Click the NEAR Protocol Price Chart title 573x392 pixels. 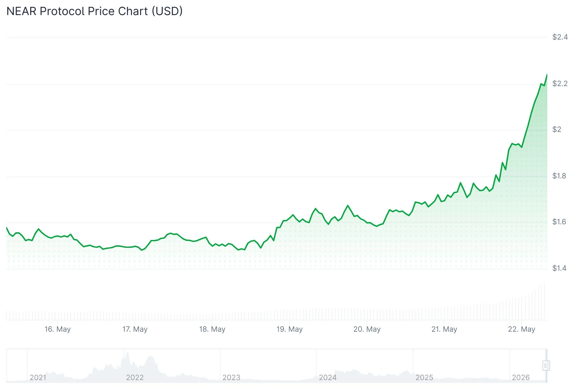coord(95,11)
